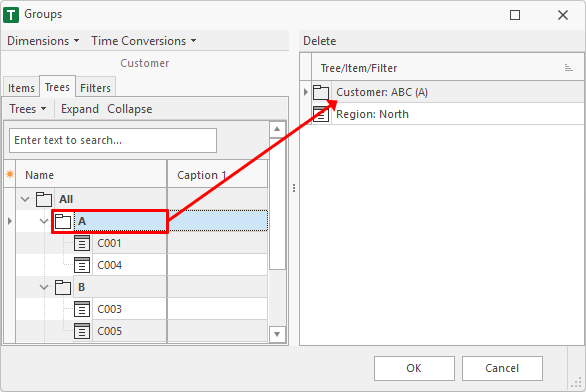Select the C005 item row

point(142,331)
